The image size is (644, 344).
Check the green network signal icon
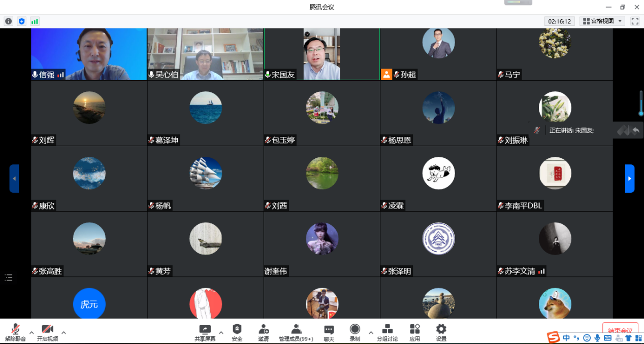point(35,21)
